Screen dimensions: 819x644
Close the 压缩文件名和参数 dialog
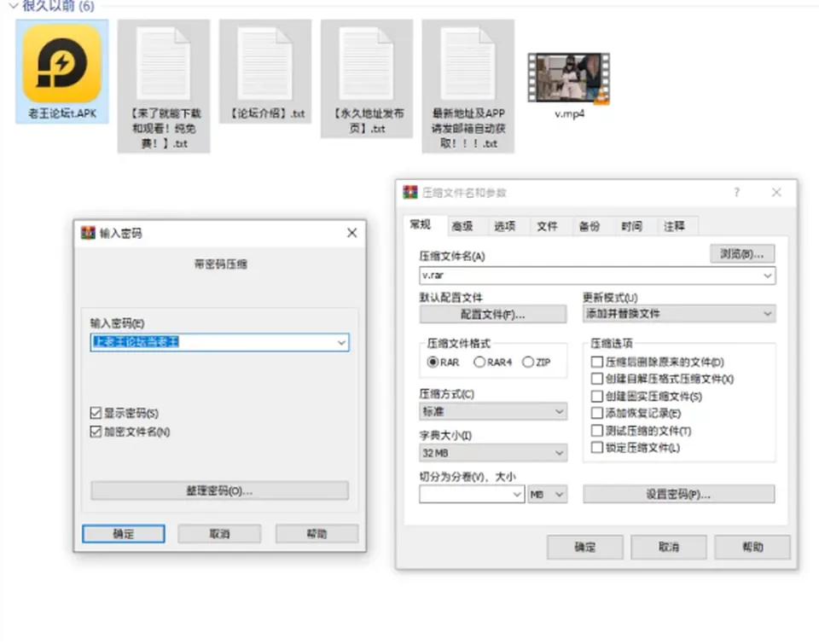(x=776, y=192)
